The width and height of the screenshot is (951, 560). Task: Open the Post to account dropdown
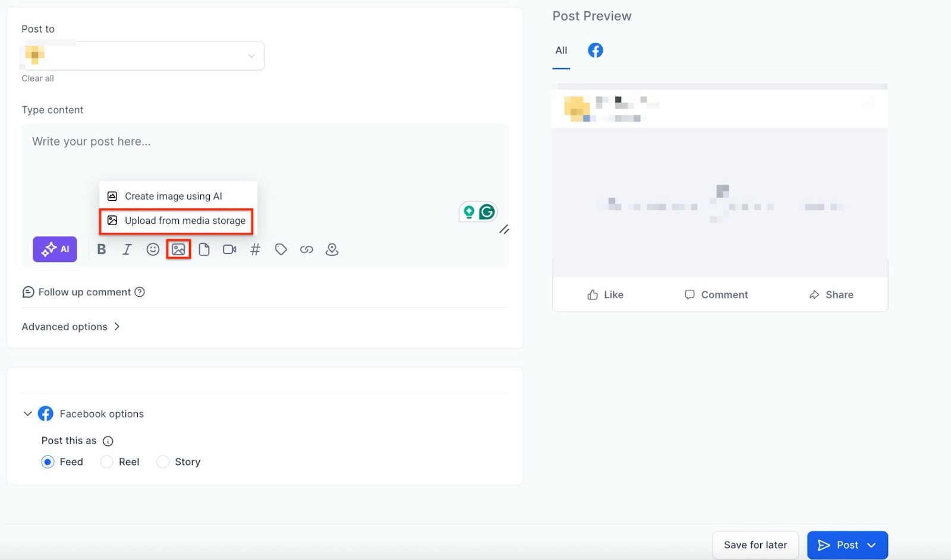(143, 56)
